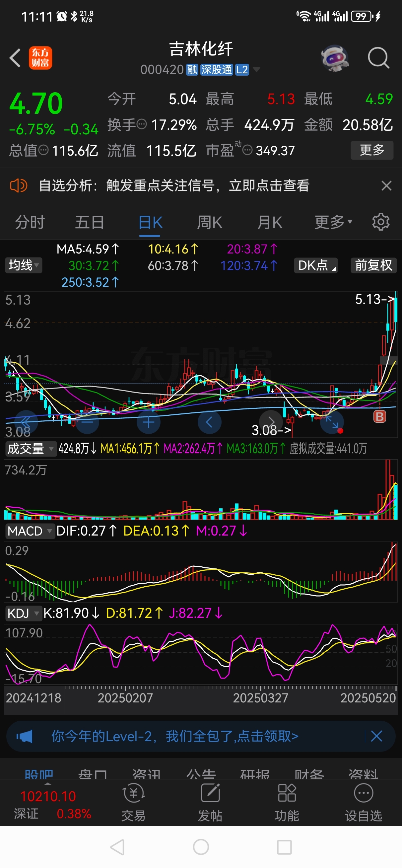
Task: Tap the search magnifier icon
Action: [x=378, y=58]
